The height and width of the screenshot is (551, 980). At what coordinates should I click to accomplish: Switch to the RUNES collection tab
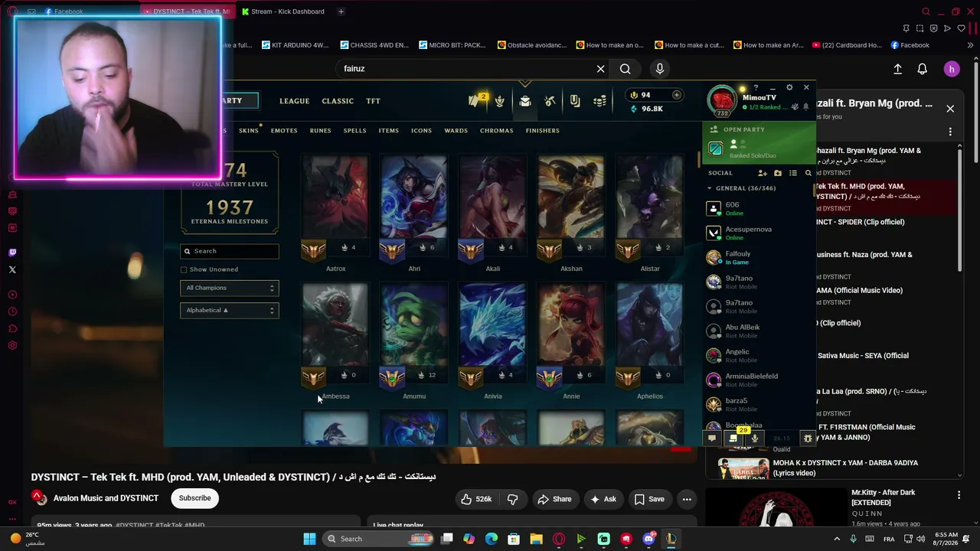pos(321,131)
